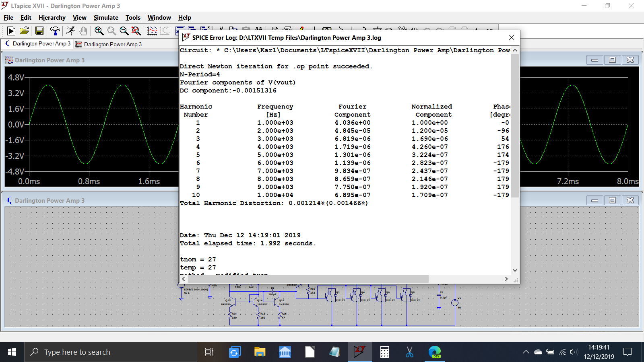Click the waveform window title Darlington Power Amp 3
This screenshot has width=644, height=362.
pos(50,60)
